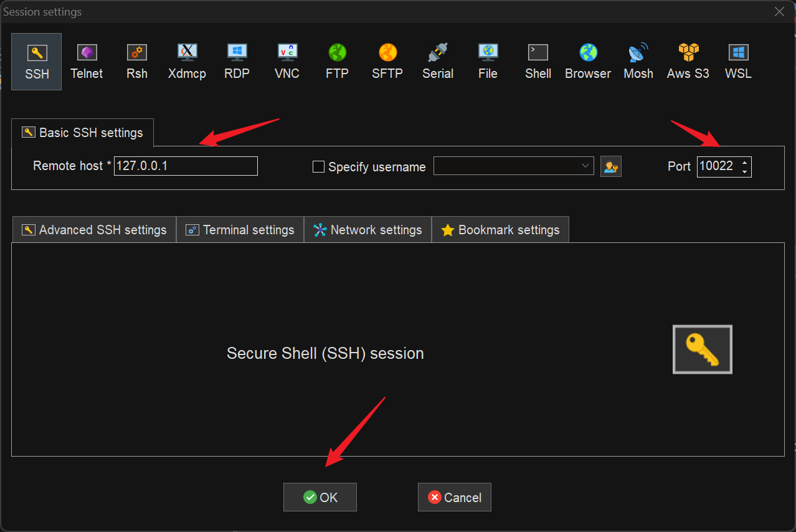
Task: Select the File session type
Action: 488,62
